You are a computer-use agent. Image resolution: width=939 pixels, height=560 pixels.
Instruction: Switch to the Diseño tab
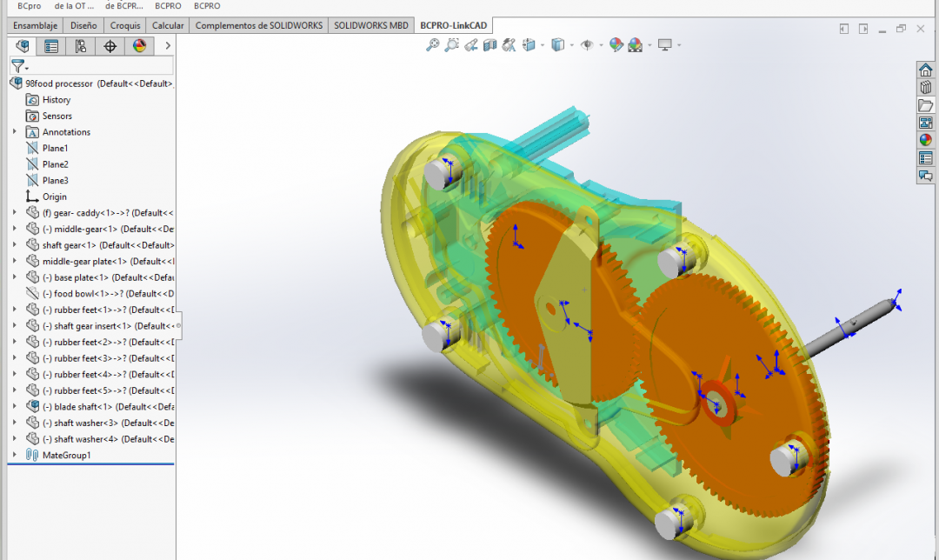(x=83, y=25)
